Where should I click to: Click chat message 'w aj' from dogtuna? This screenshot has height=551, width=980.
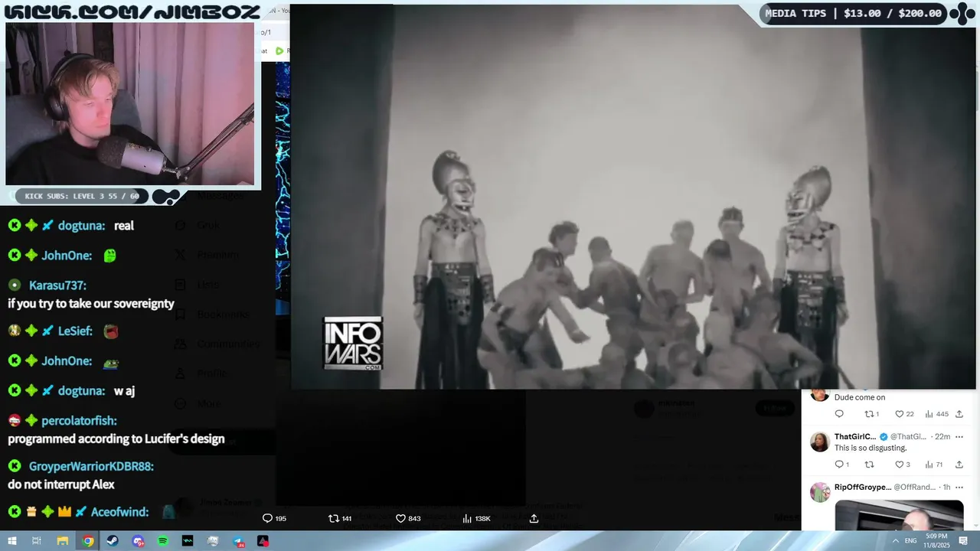coord(125,391)
